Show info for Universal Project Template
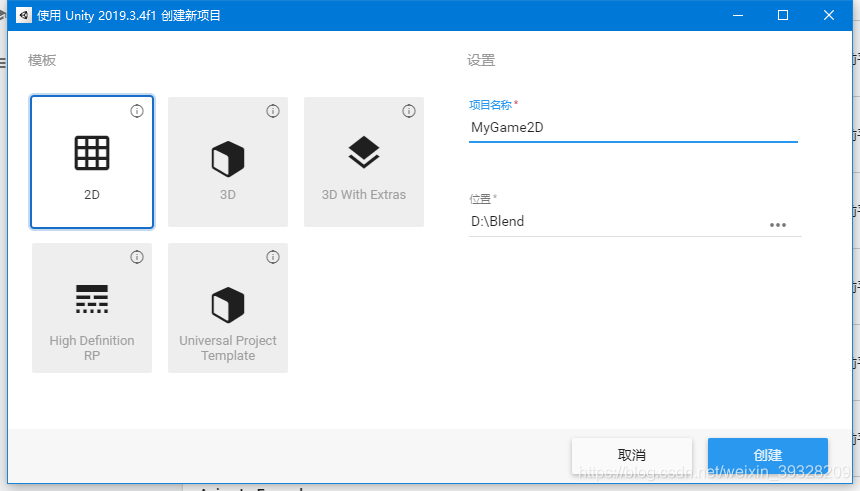The image size is (860, 491). (x=273, y=257)
